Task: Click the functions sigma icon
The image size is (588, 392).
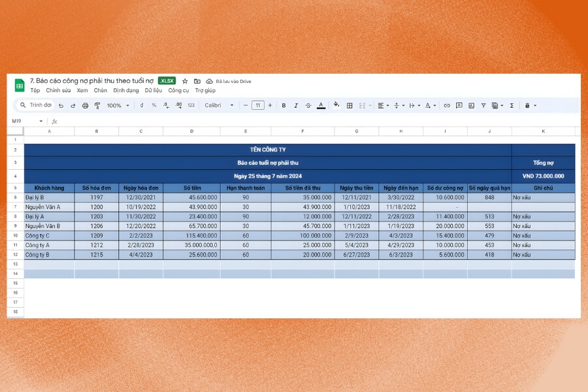Action: (x=512, y=105)
